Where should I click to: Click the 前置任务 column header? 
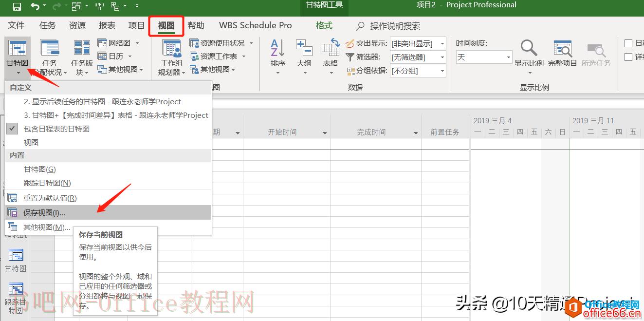445,132
